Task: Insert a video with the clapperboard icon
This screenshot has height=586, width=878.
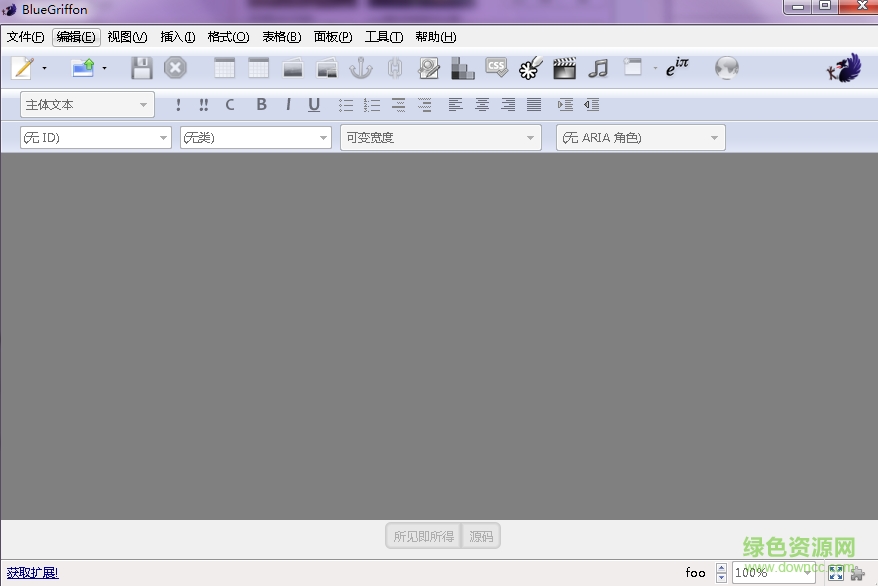Action: pos(565,67)
